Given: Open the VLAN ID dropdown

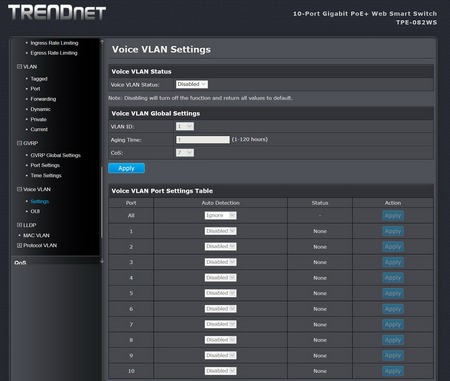Looking at the screenshot, I should [x=185, y=126].
